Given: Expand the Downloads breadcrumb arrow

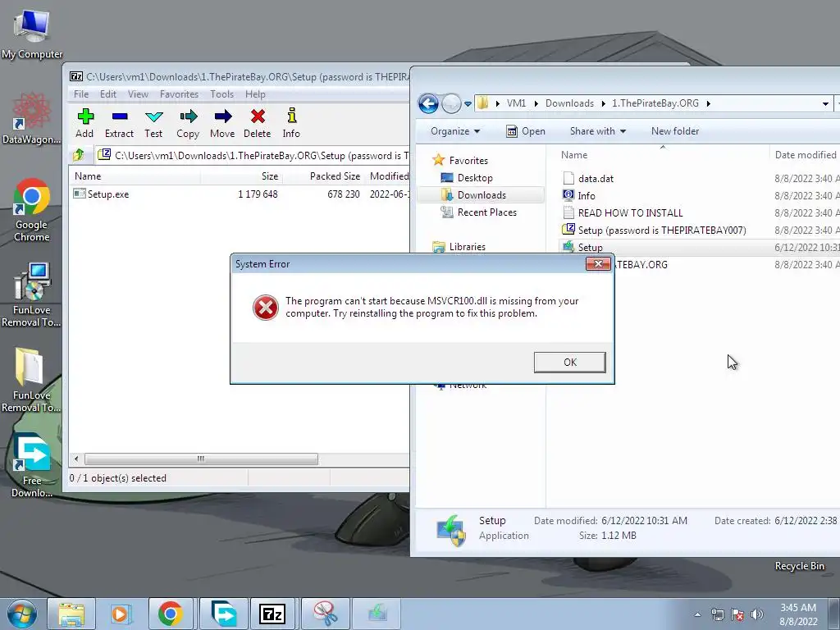Looking at the screenshot, I should click(x=603, y=103).
